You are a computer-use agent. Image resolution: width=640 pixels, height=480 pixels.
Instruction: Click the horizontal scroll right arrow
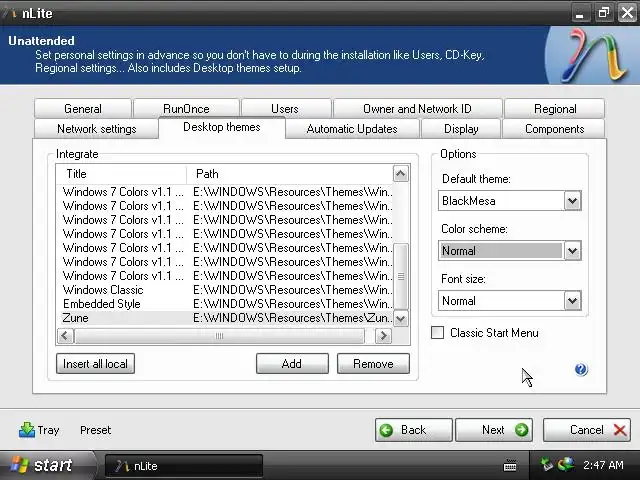pos(383,336)
